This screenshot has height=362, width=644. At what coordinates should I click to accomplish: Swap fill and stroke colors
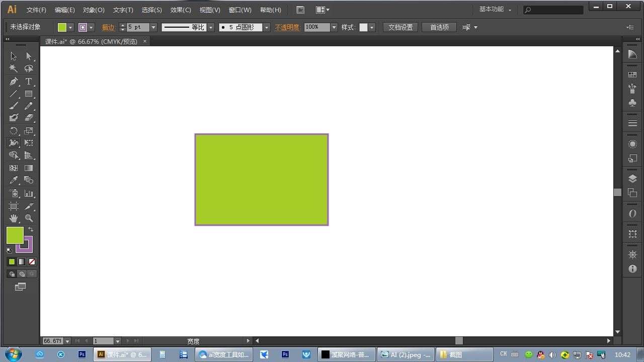point(31,229)
